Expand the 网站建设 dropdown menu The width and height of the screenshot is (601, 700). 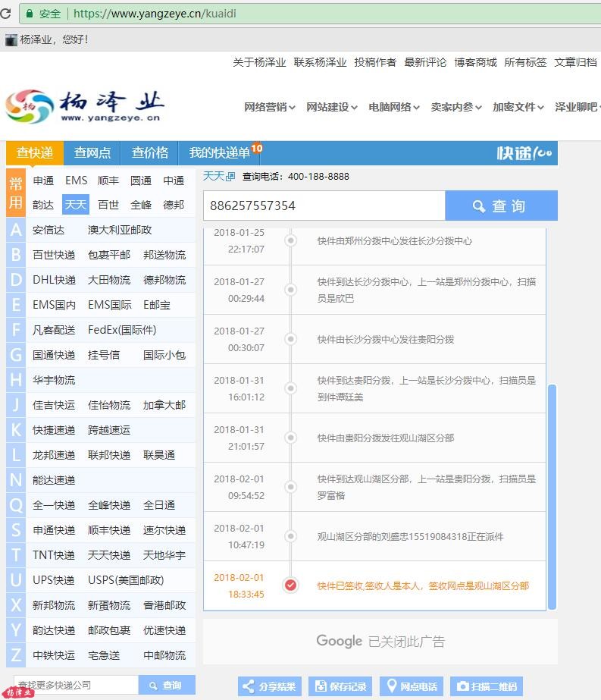tap(331, 107)
